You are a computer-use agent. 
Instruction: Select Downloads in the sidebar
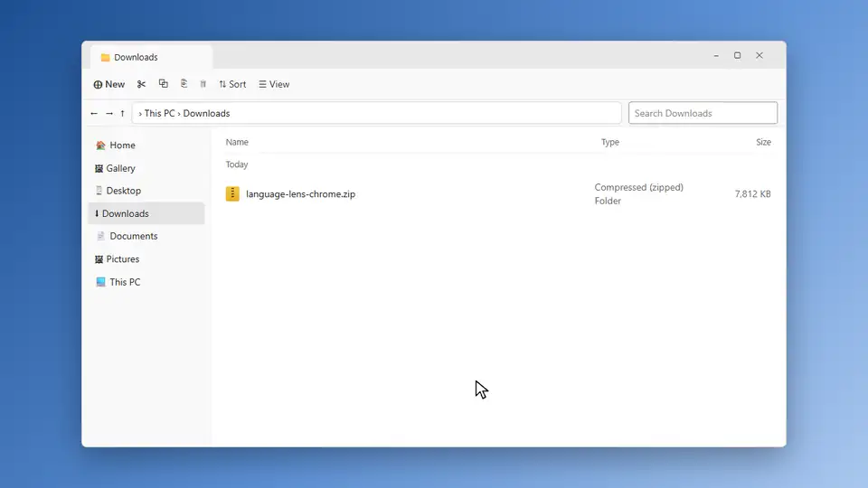146,213
